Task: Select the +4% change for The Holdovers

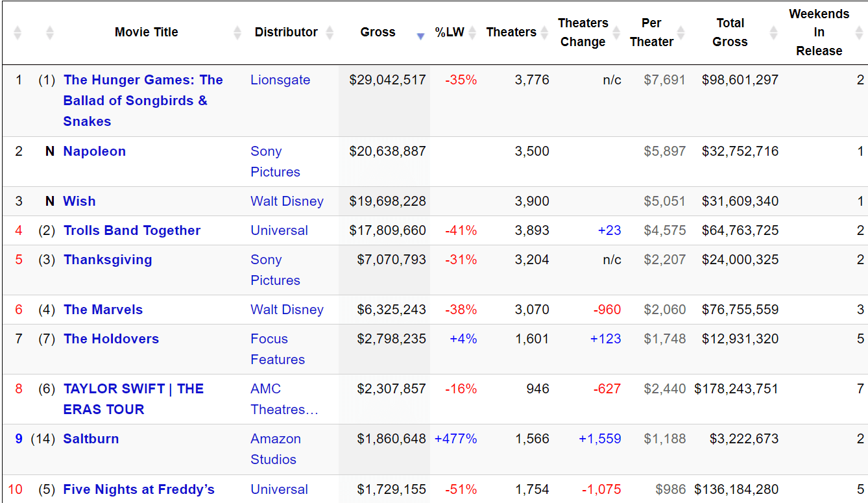Action: (x=463, y=339)
